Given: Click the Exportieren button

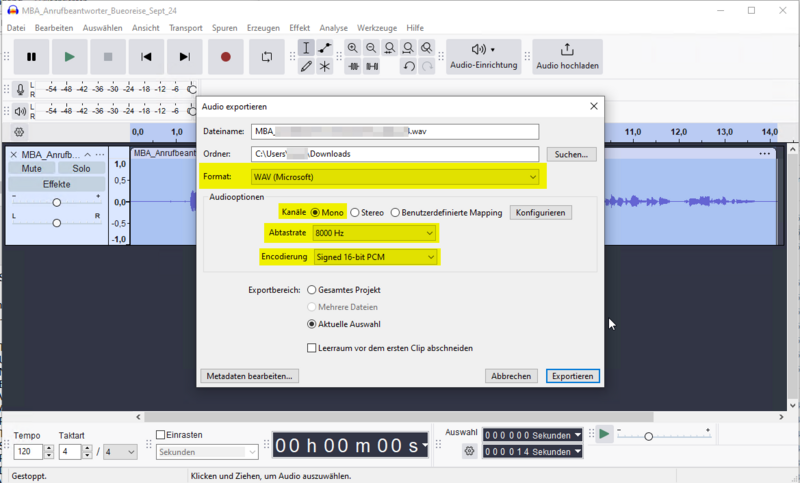Looking at the screenshot, I should click(x=572, y=376).
